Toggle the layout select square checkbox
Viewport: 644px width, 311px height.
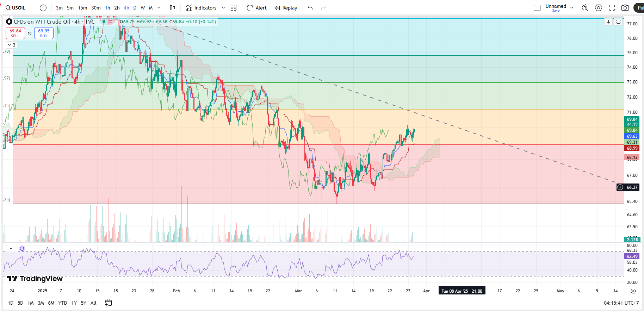pyautogui.click(x=537, y=8)
